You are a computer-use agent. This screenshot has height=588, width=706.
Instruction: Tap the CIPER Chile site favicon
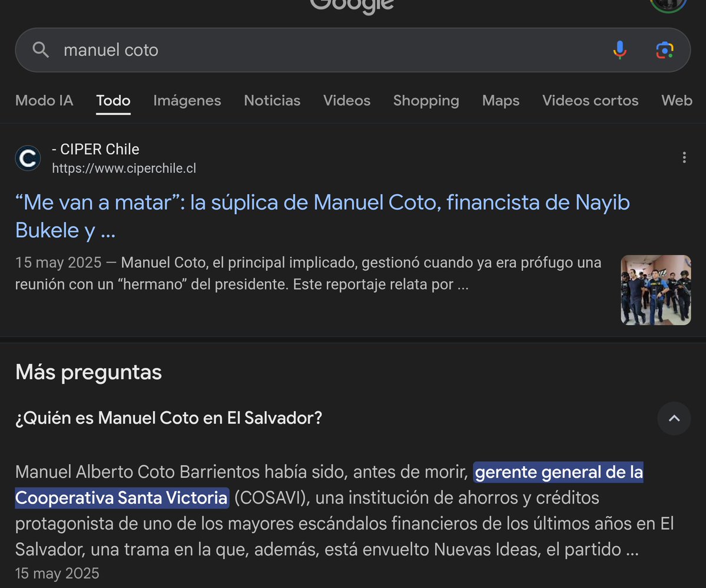(x=28, y=158)
